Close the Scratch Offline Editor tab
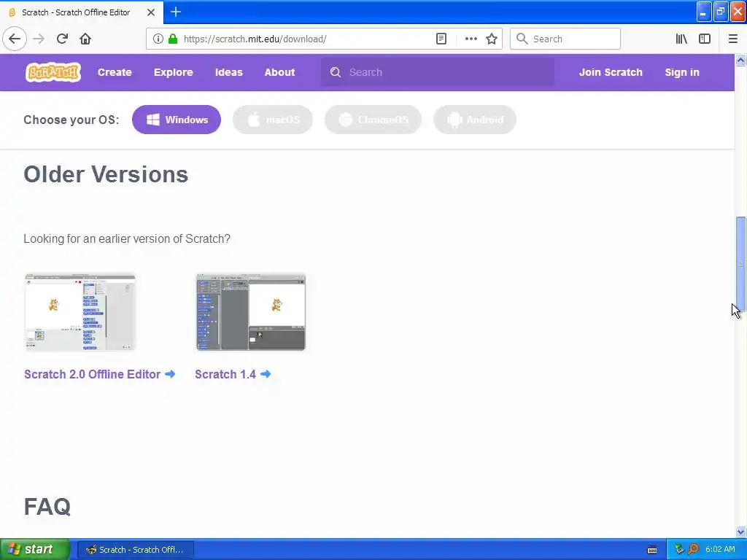 (150, 12)
